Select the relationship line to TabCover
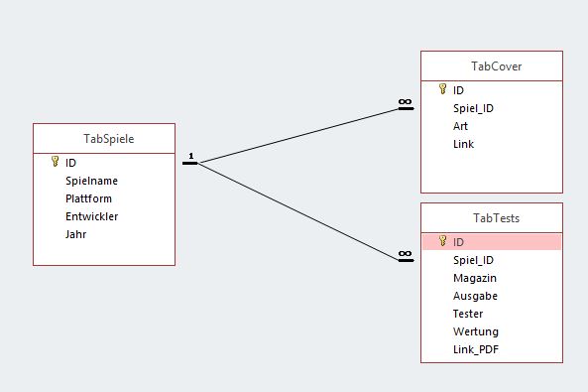This screenshot has width=588, height=392. (298, 136)
